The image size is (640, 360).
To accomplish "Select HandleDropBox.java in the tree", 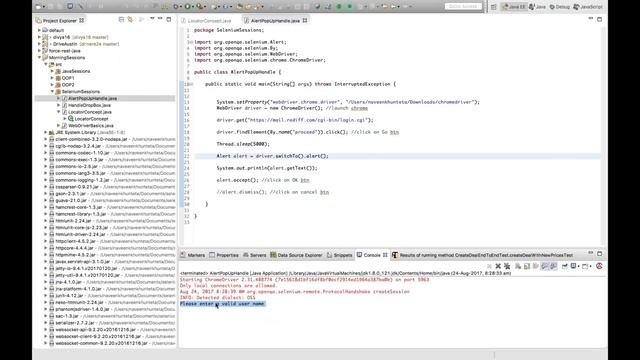I will (89, 105).
